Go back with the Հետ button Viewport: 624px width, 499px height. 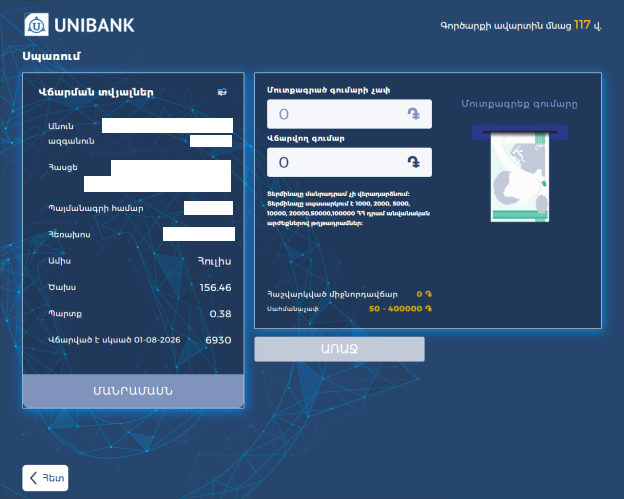click(x=45, y=478)
